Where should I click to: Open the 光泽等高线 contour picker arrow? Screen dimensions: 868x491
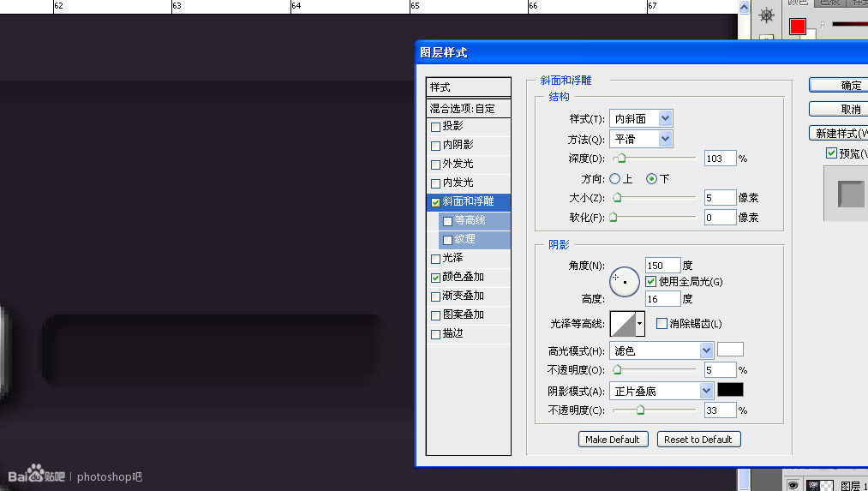pyautogui.click(x=640, y=323)
